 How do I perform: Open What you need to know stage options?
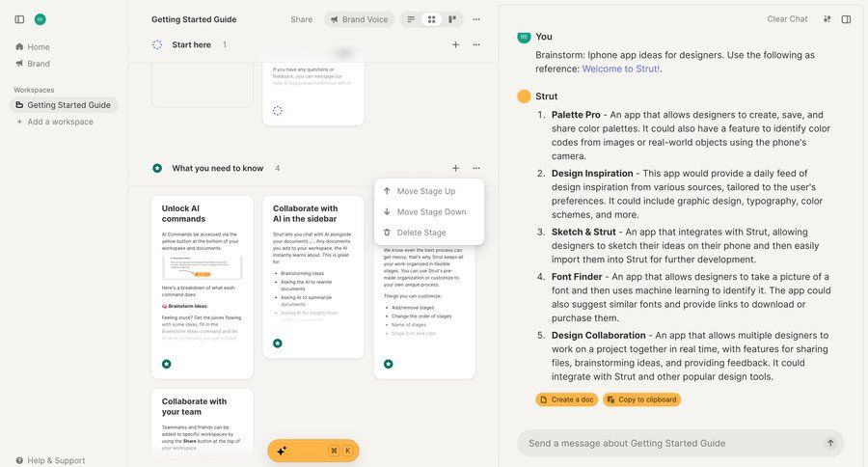tap(476, 168)
